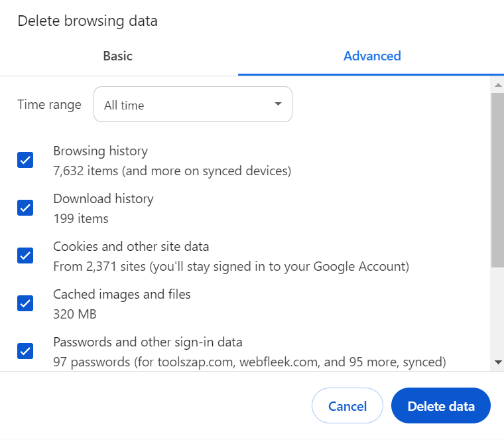Click the Download history label
Screen dimensions: 504x440
tap(103, 199)
